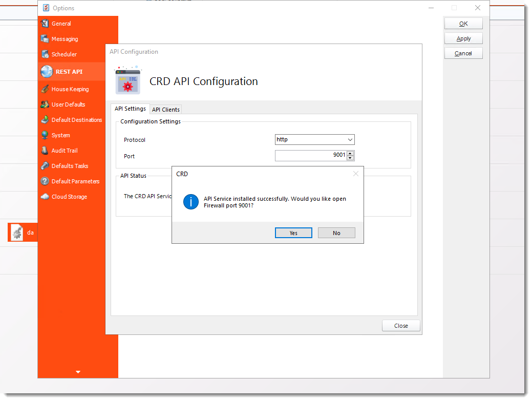
Task: Expand more sidebar options with the down arrow
Action: [x=78, y=372]
